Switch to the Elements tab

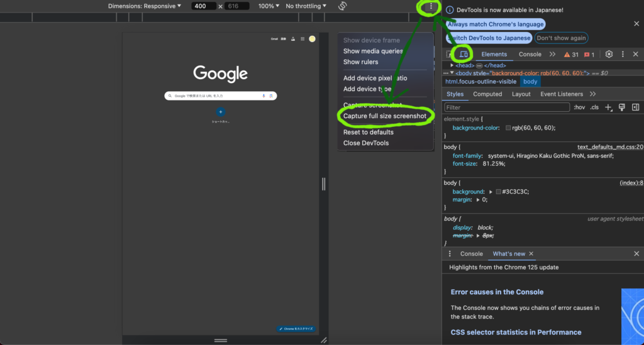494,54
